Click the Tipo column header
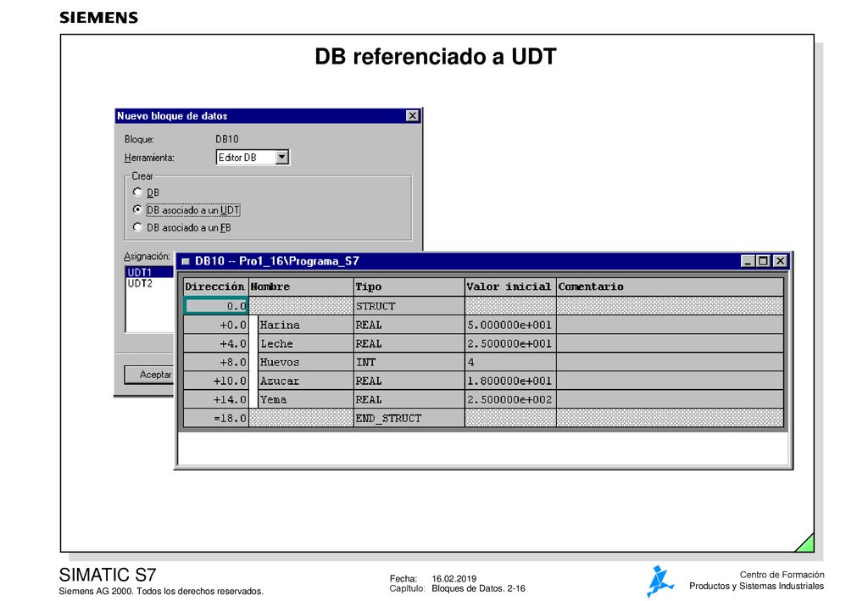 pos(409,287)
